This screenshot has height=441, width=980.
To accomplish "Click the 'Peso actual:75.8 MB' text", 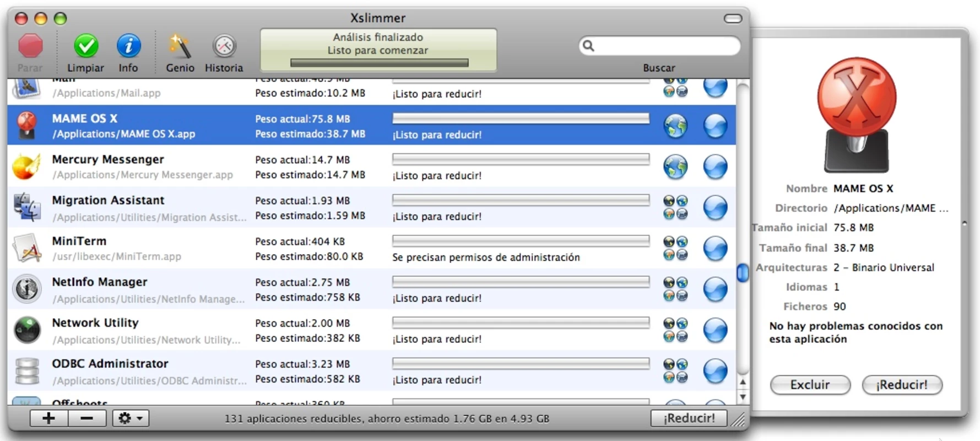I will [302, 119].
